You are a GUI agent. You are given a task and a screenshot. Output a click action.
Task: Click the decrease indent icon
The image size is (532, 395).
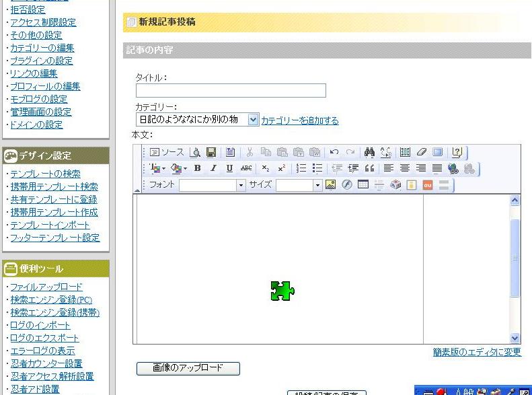pos(337,168)
